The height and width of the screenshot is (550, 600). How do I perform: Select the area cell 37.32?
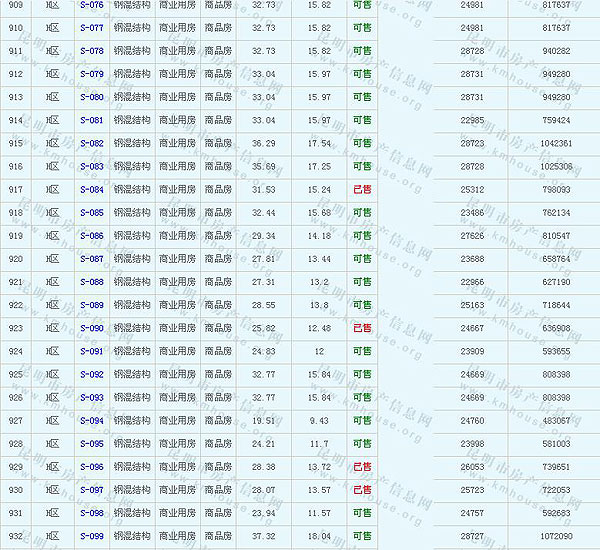click(264, 535)
